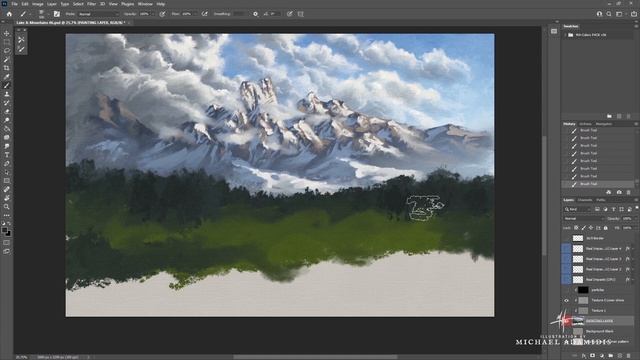Open the File menu
The image size is (640, 360).
pyautogui.click(x=14, y=4)
